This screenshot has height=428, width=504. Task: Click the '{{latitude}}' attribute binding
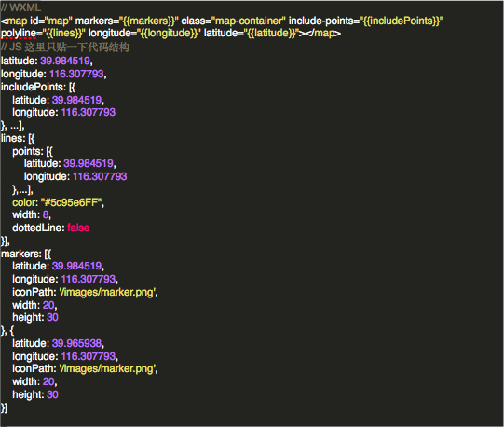coord(271,34)
